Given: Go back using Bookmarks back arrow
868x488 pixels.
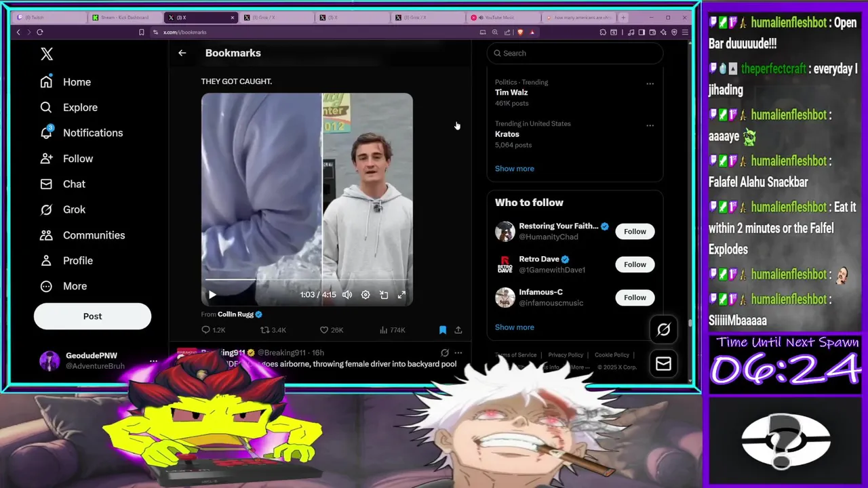Looking at the screenshot, I should [182, 53].
